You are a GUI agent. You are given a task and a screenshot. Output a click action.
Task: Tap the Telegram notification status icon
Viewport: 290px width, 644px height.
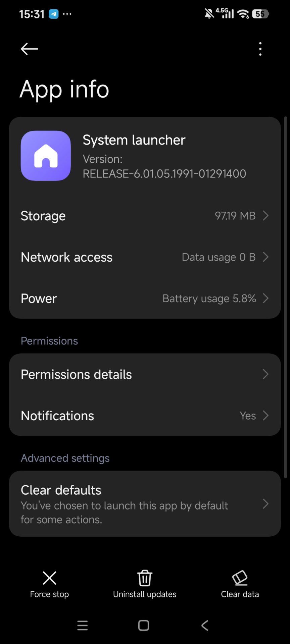pyautogui.click(x=54, y=14)
